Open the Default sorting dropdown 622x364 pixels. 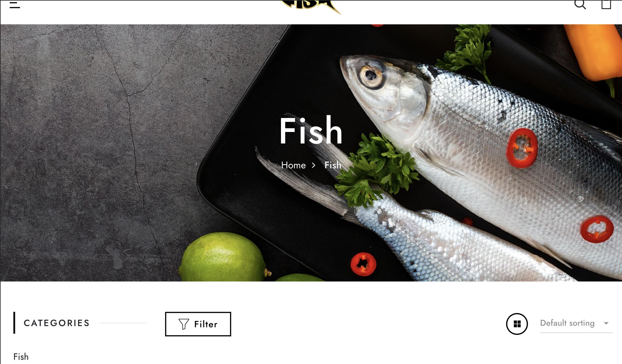click(x=576, y=323)
